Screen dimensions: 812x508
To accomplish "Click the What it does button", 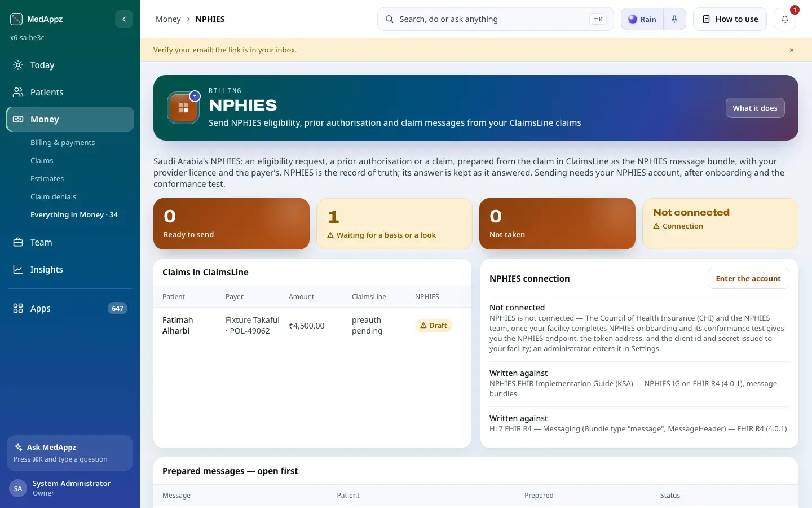I will 755,108.
